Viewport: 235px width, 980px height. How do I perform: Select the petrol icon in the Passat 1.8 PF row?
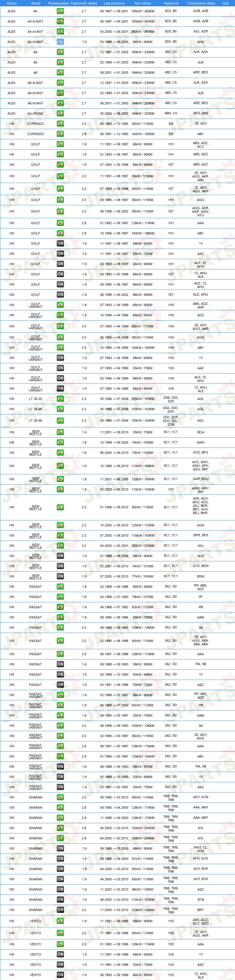[60, 597]
